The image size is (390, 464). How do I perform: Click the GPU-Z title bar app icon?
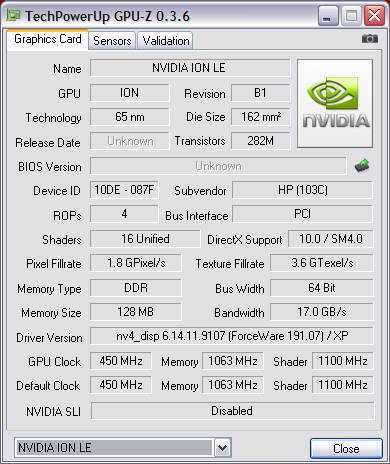(x=13, y=15)
